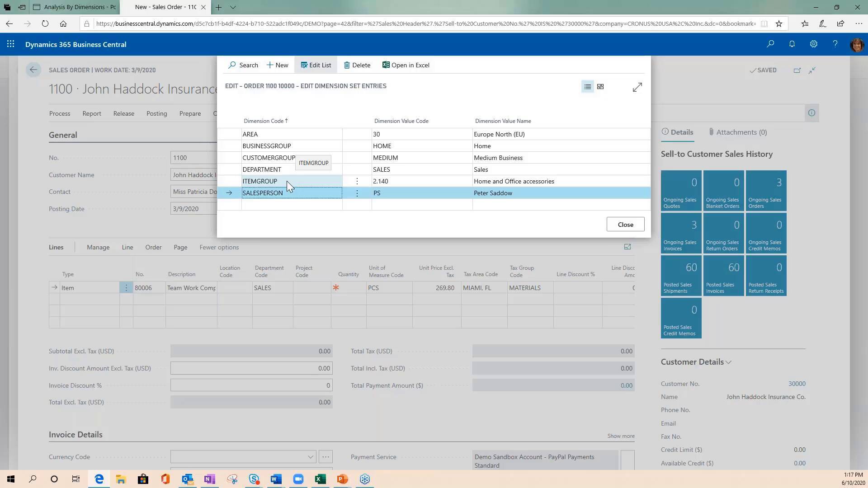Open customer record via 30000 link
868x488 pixels.
click(x=796, y=383)
